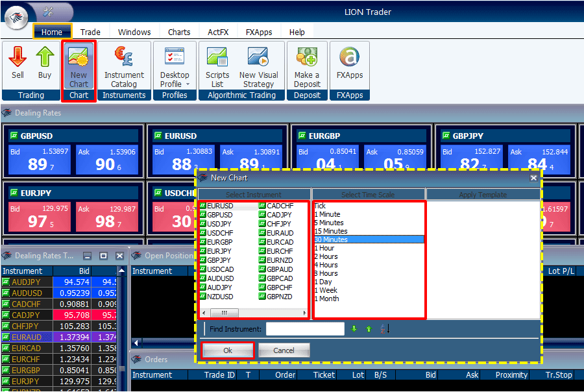Screen dimensions: 584x392
Task: Select NZDUSD in the instrument list
Action: [220, 297]
